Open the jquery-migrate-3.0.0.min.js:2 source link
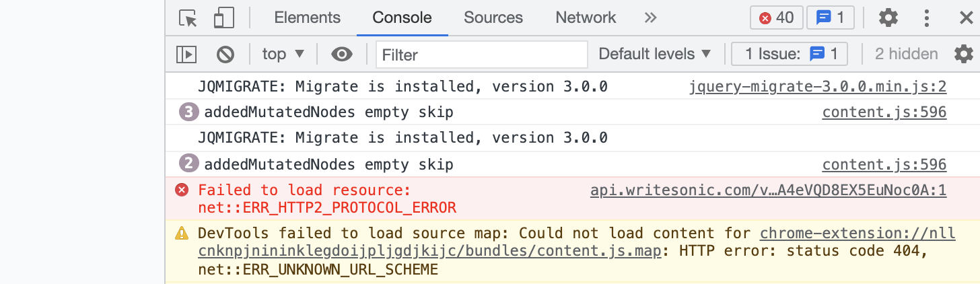The height and width of the screenshot is (284, 980). [818, 86]
